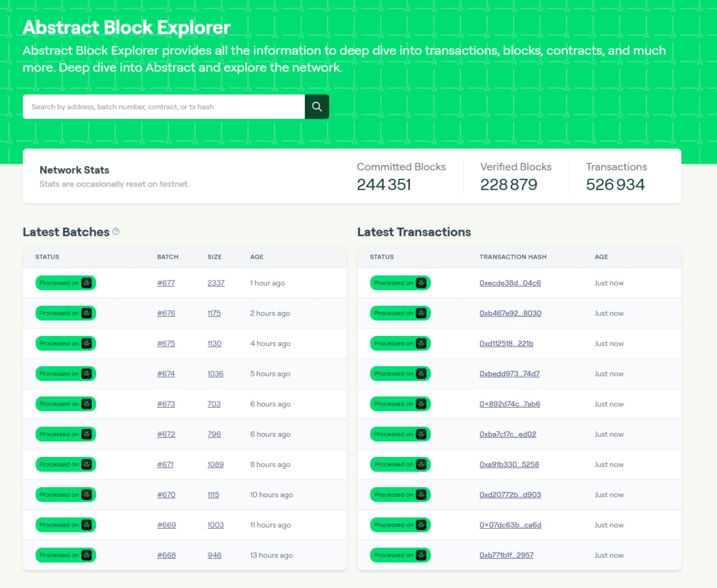Click batch size link 2337
This screenshot has height=588, width=717.
[216, 283]
